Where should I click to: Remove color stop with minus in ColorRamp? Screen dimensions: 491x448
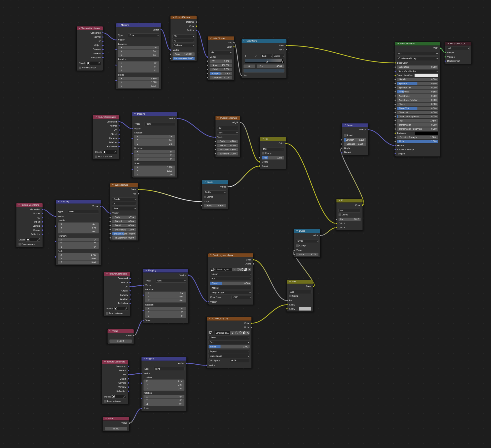250,56
